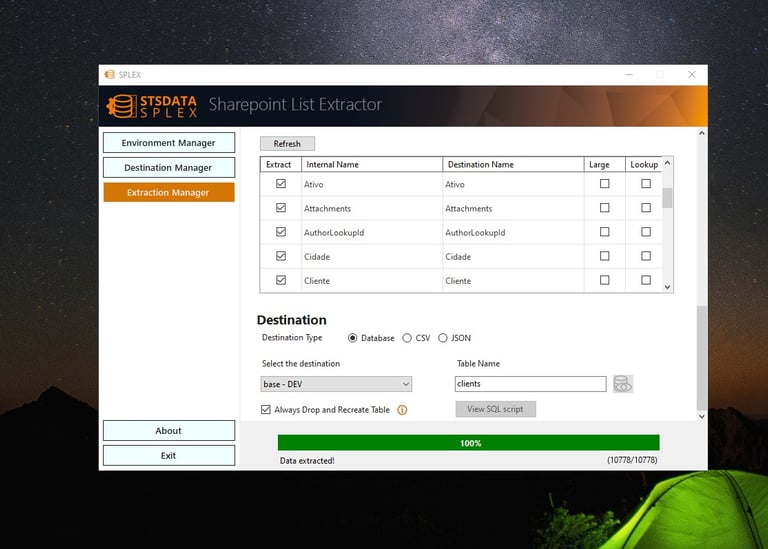Click the main panel scrollbar thumb
This screenshot has width=768, height=549.
(x=701, y=358)
